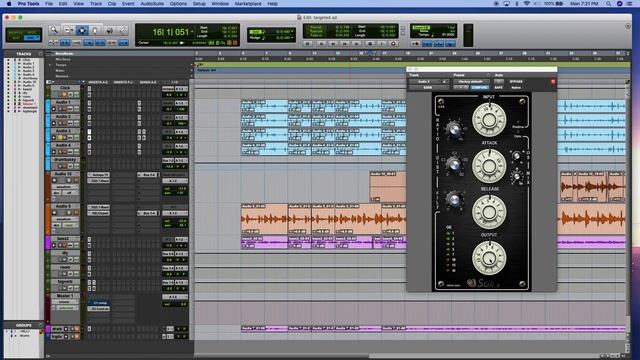Click the SENDS A-E column header
This screenshot has height=360, width=640.
point(148,82)
